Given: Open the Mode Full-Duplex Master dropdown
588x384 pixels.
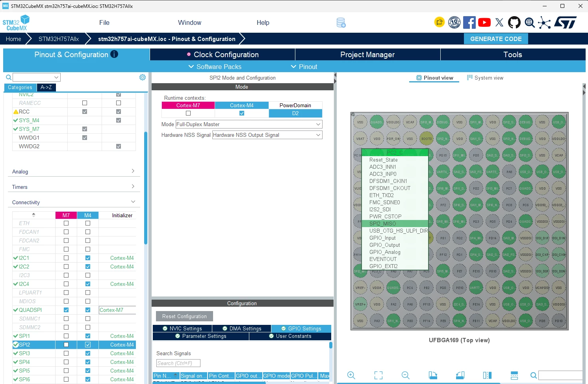Looking at the screenshot, I should [x=249, y=124].
